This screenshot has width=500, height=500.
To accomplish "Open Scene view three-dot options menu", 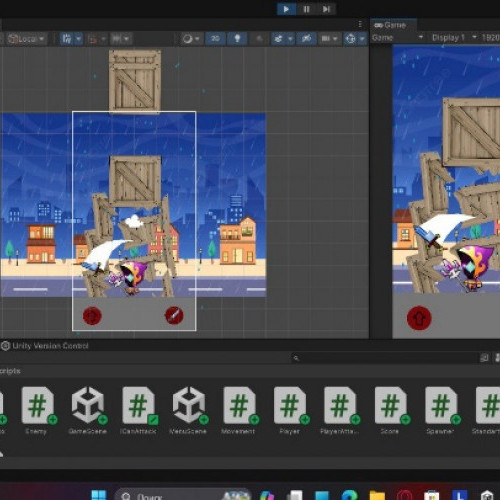I will tap(360, 24).
